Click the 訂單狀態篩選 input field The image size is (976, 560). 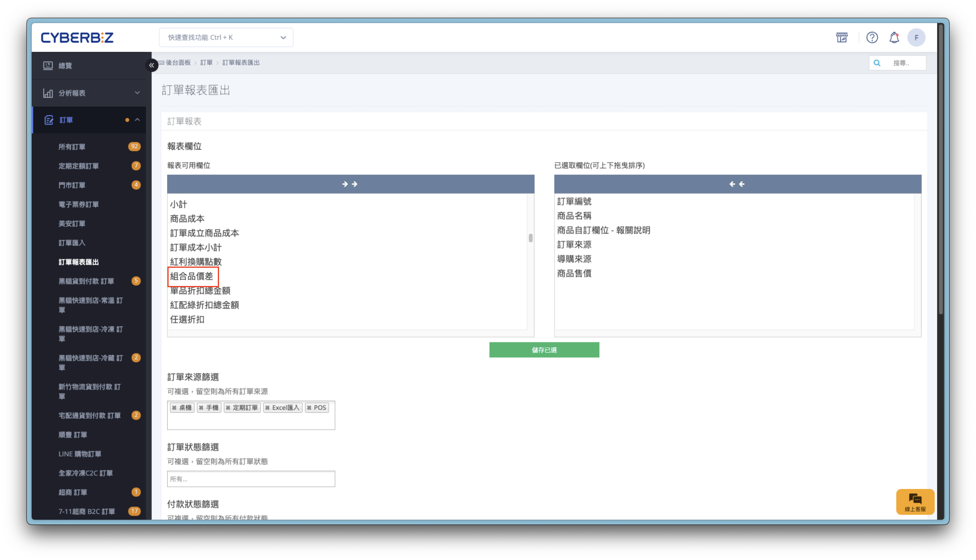click(251, 479)
